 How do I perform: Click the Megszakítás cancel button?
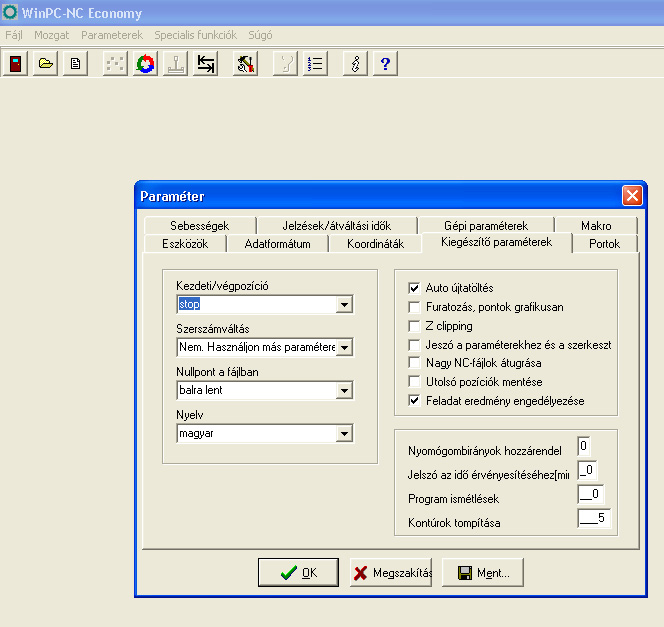tap(391, 572)
